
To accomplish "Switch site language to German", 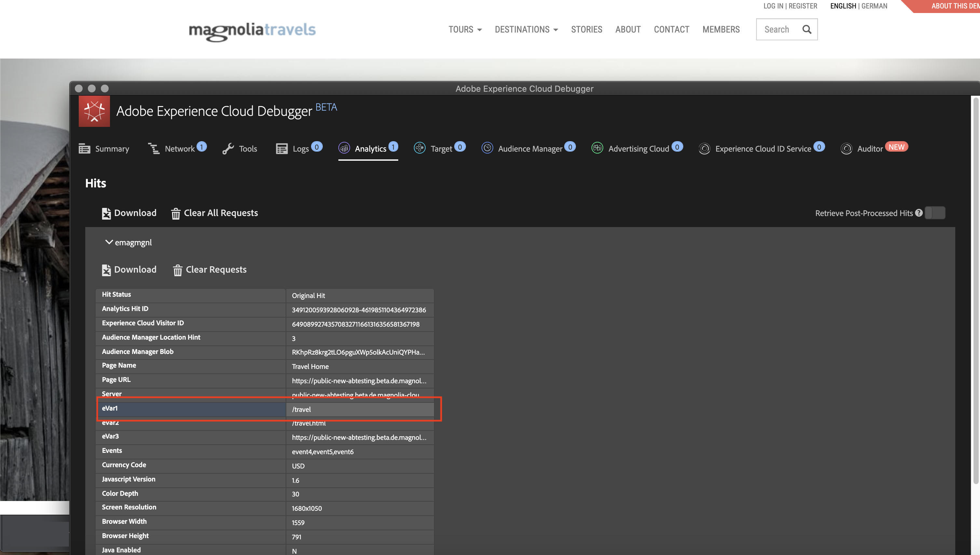I will pos(874,6).
